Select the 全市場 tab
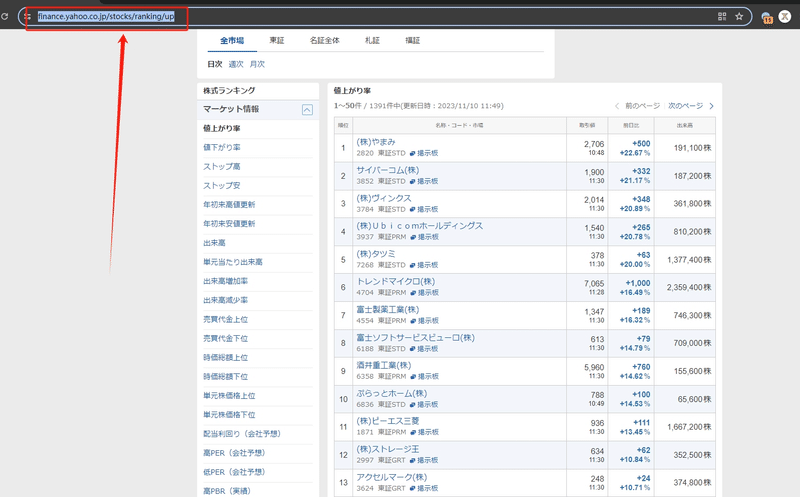Viewport: 800px width, 497px height. pyautogui.click(x=232, y=40)
